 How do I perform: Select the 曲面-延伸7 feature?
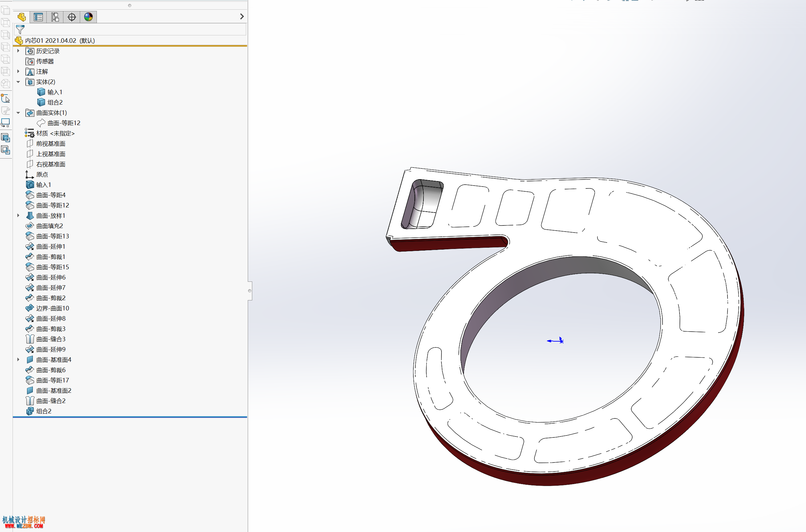click(x=46, y=288)
